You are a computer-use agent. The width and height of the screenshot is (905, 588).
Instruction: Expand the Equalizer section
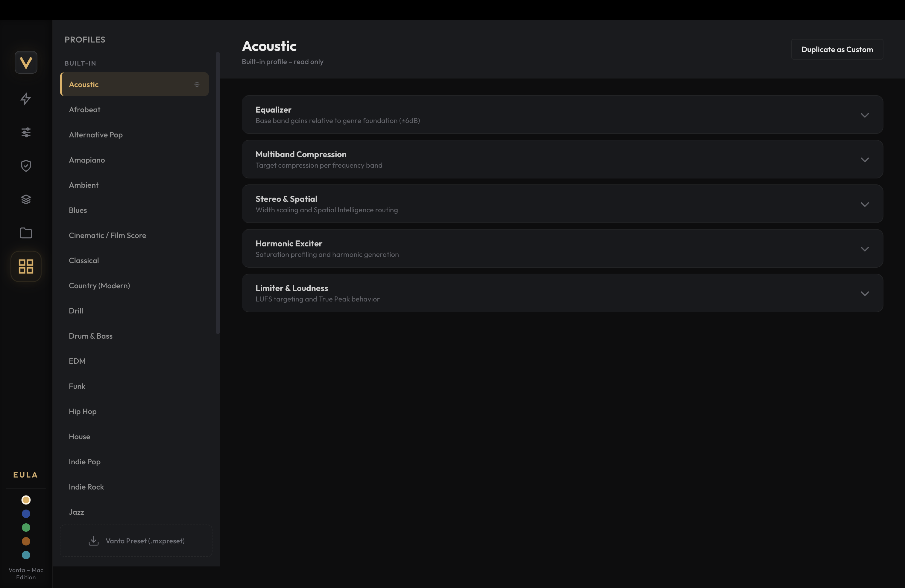[865, 115]
